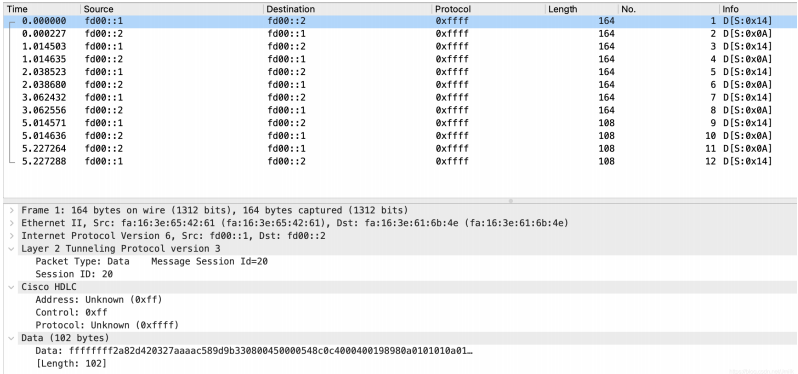This screenshot has height=374, width=798.
Task: Select packet at time 0.000000
Action: [400, 21]
